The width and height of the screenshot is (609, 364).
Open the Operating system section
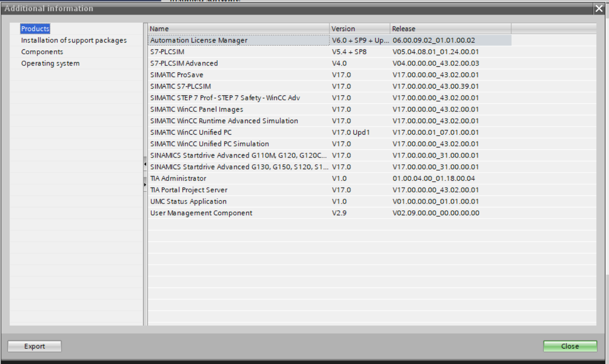(50, 63)
